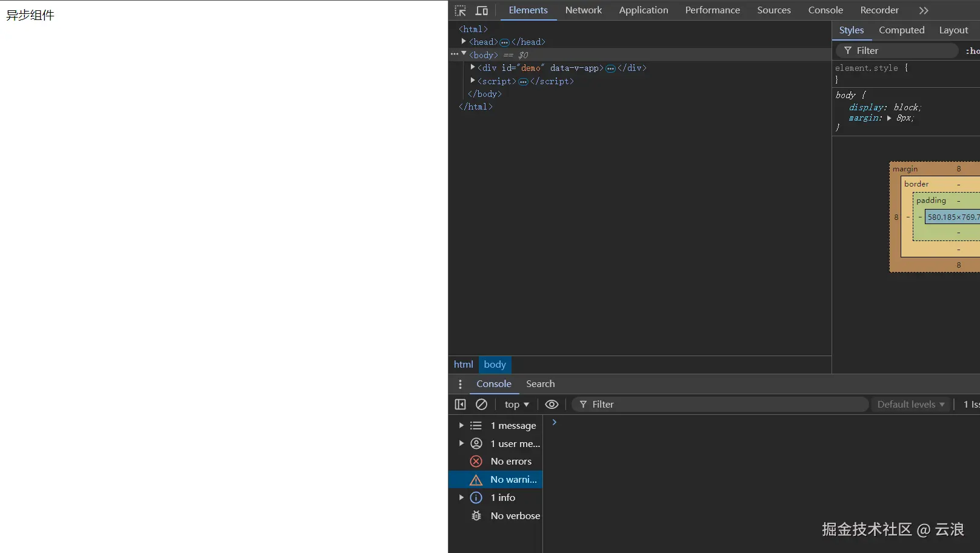Click the display block value in body rule

[x=907, y=107]
